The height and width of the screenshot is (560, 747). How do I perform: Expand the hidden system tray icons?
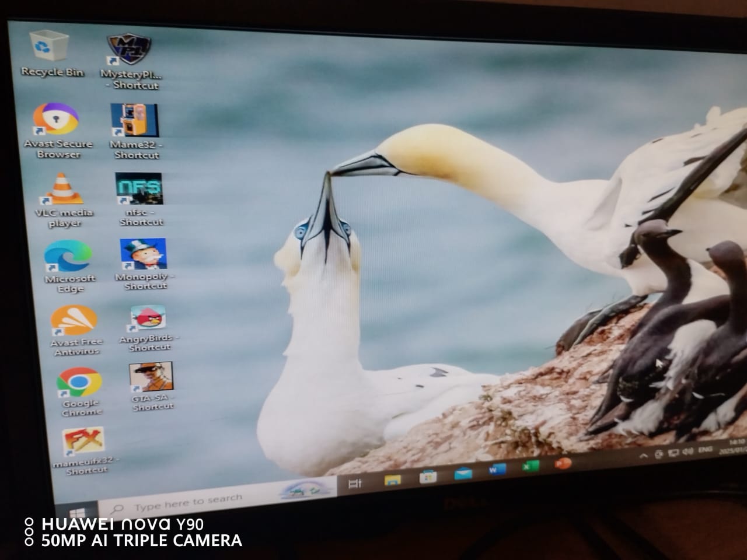pos(644,456)
